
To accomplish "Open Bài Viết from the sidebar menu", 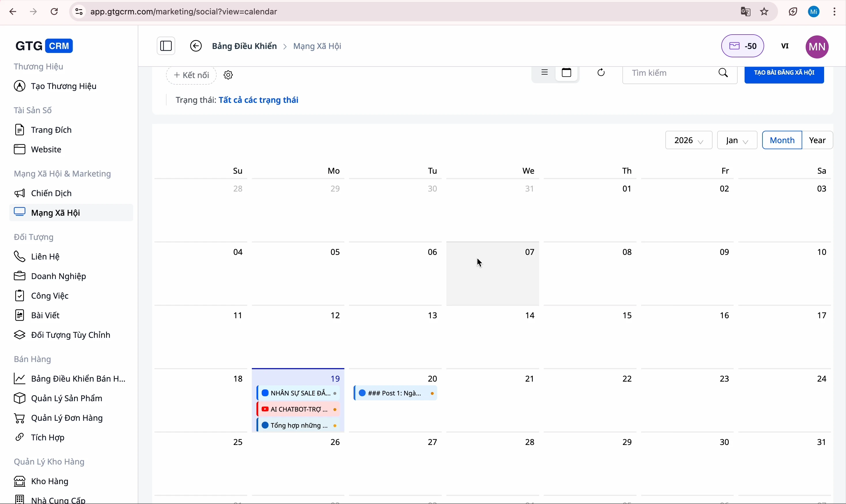I will tap(45, 315).
